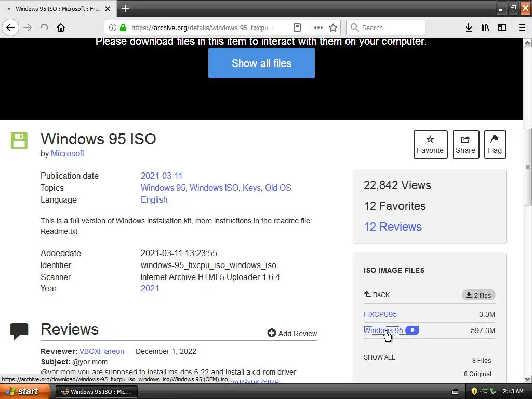Click the security shield tray icon
Image resolution: width=532 pixels, height=399 pixels.
(474, 391)
